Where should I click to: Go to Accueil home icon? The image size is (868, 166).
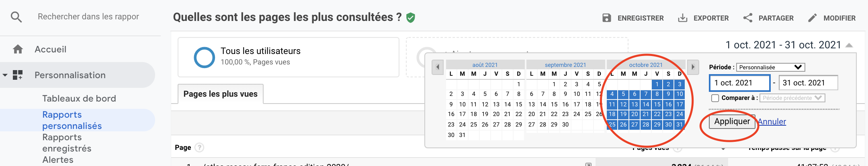18,50
